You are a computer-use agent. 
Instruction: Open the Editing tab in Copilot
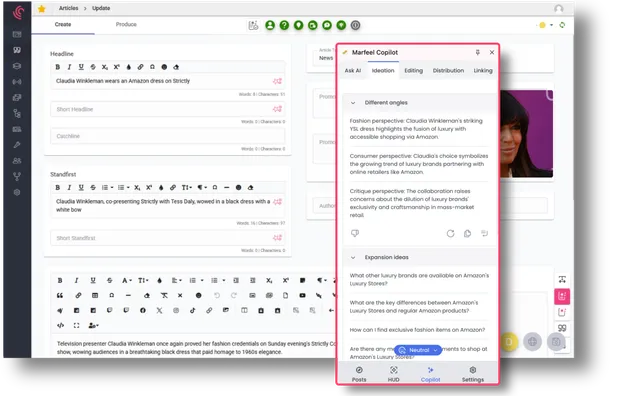pos(413,70)
